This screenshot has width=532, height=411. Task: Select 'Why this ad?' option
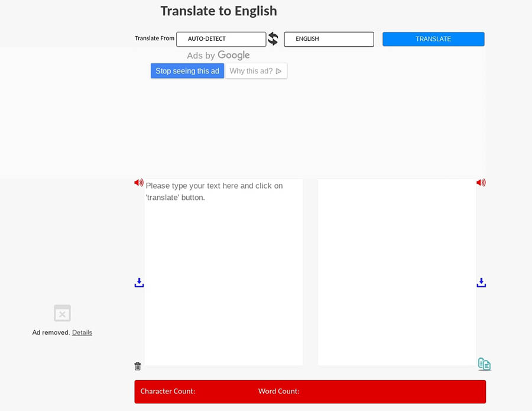[255, 71]
